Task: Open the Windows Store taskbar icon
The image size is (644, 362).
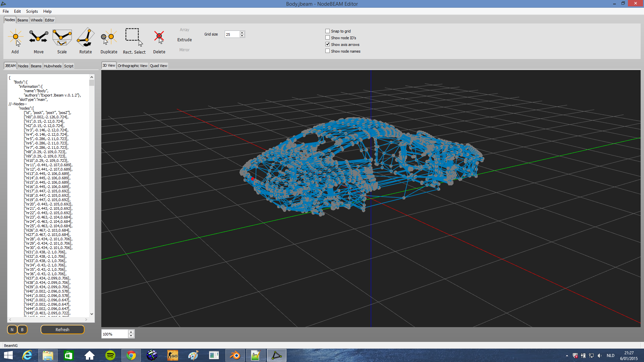Action: (x=68, y=355)
